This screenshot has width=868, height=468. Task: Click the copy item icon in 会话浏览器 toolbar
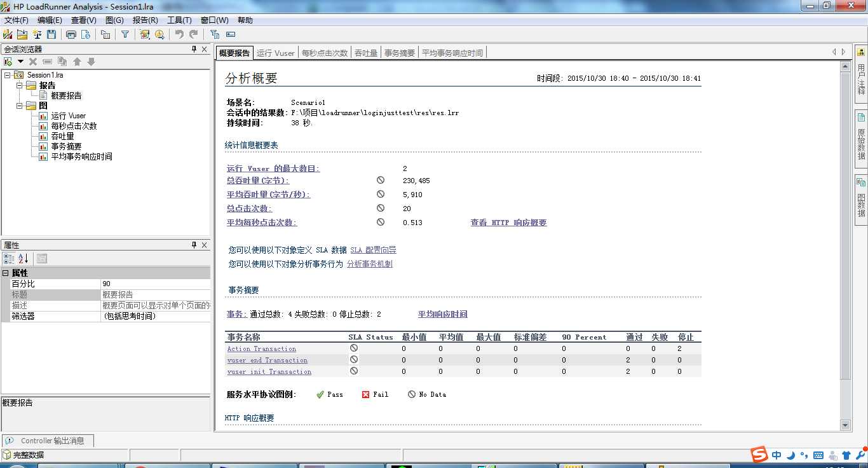coord(62,62)
